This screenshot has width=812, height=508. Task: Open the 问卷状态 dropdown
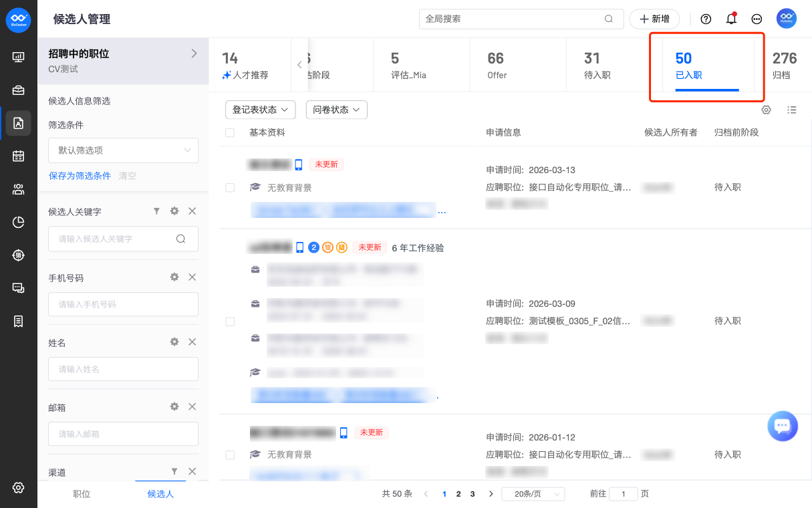337,110
